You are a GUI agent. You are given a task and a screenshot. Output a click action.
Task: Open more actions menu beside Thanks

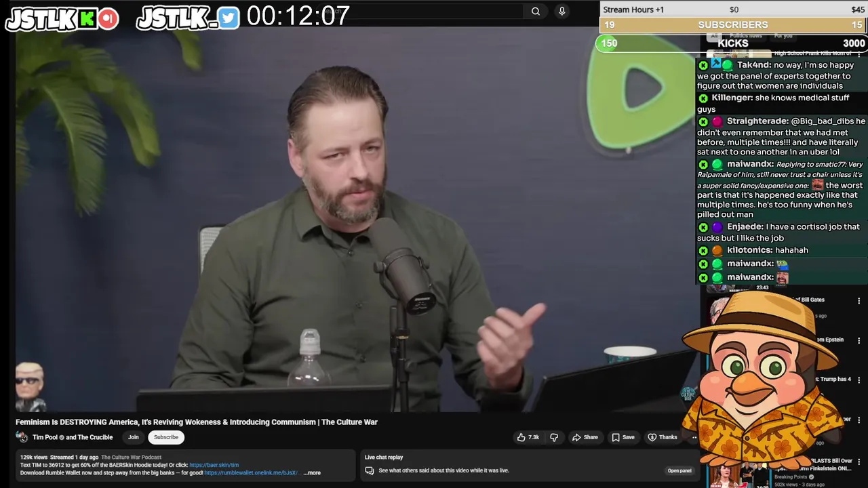coord(694,437)
